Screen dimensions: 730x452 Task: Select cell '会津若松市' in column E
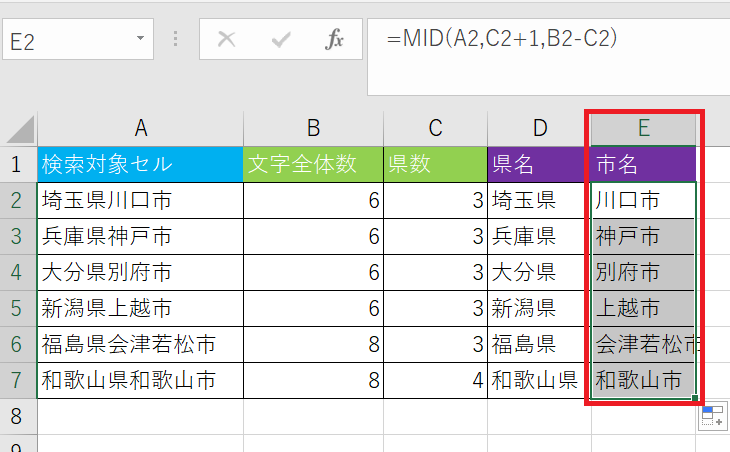[x=643, y=344]
